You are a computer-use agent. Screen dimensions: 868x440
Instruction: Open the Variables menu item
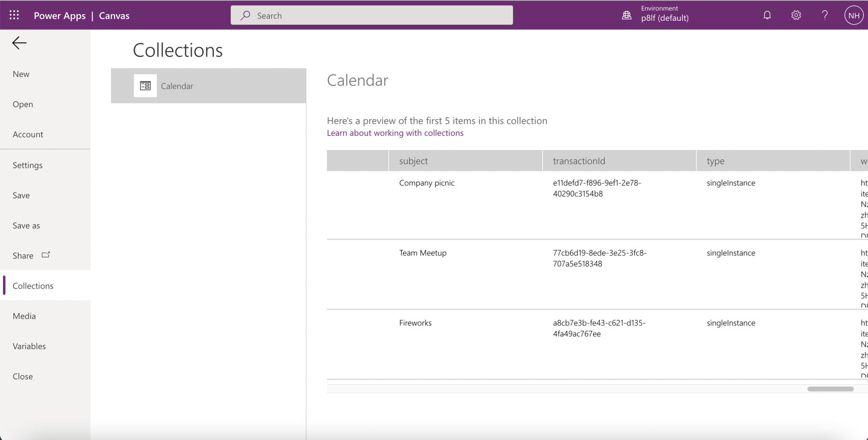tap(45, 346)
